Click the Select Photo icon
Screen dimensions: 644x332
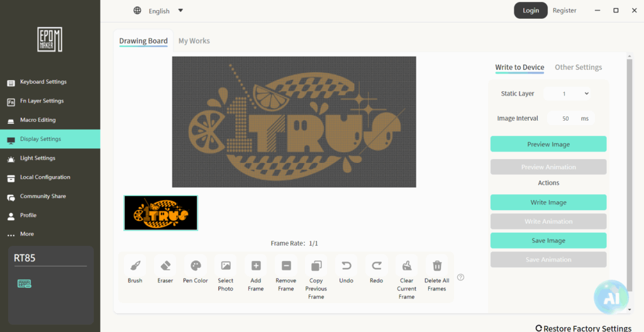tap(226, 266)
